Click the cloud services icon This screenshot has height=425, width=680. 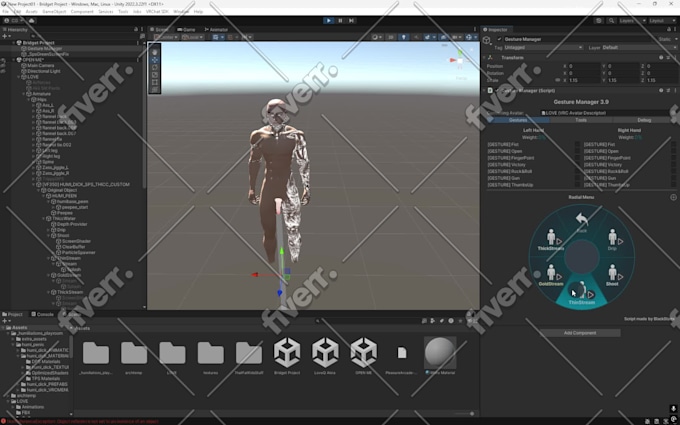[x=32, y=20]
